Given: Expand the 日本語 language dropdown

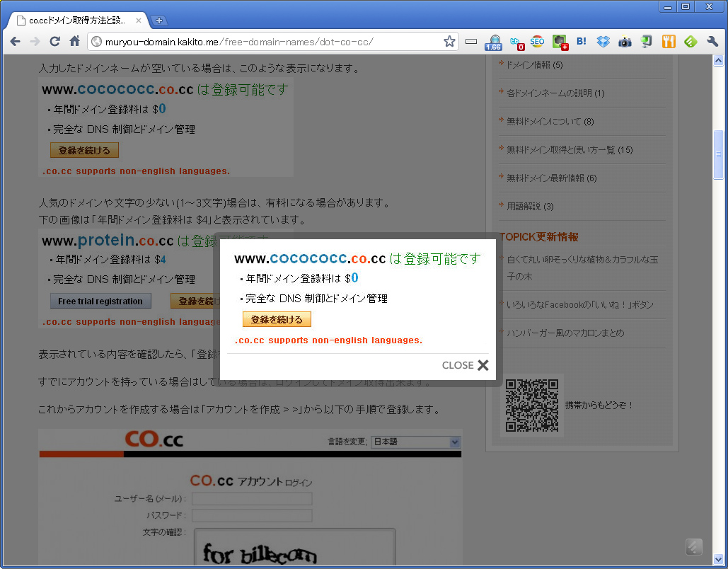Looking at the screenshot, I should [x=415, y=442].
